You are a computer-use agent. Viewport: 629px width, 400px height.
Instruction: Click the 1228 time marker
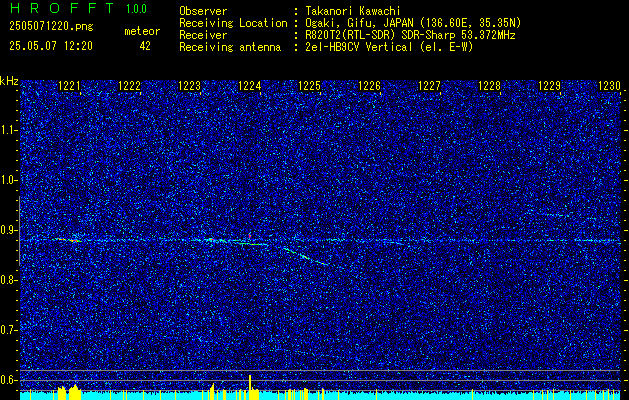coord(489,86)
